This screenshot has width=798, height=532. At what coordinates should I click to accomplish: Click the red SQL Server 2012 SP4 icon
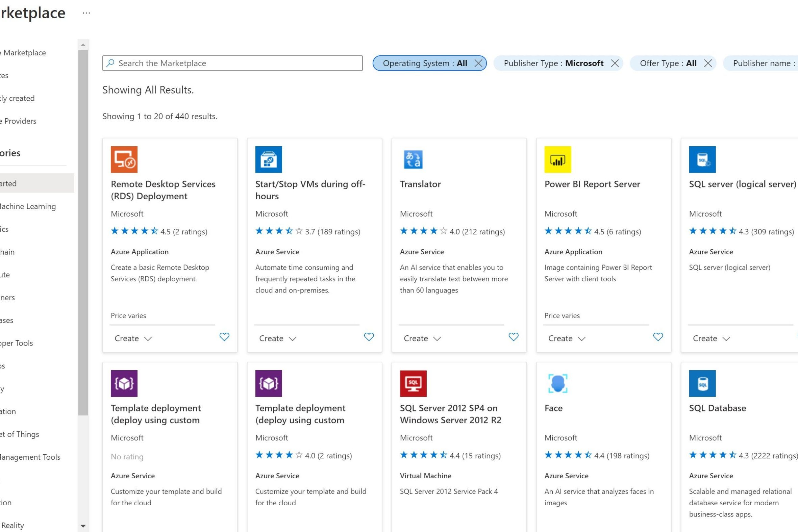click(413, 383)
